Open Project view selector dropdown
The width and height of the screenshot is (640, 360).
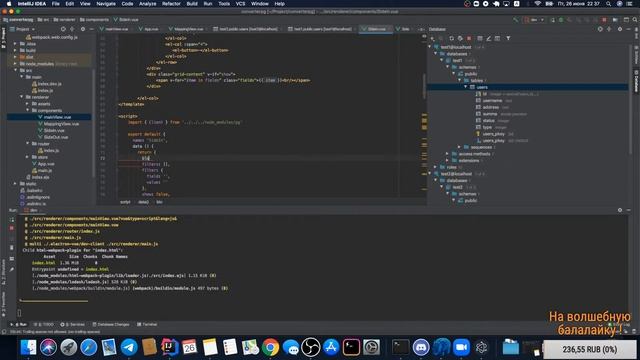coord(23,29)
